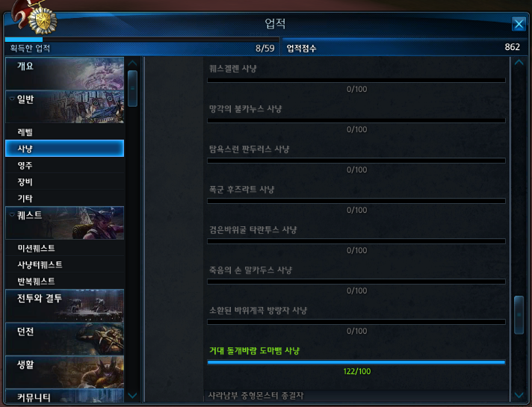Click the 거대 돌개바람 도마뱀 사냥 progress bar
The image size is (532, 407).
coord(356,362)
